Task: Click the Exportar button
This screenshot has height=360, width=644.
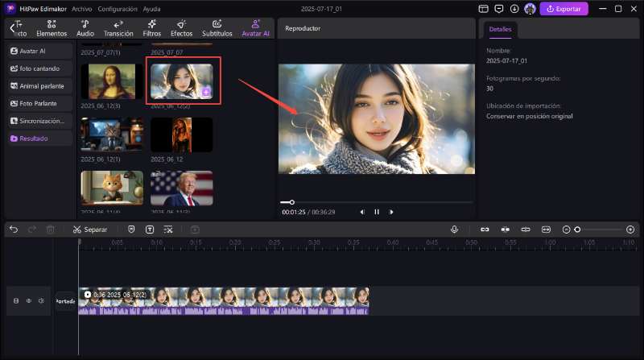Action: coord(563,9)
